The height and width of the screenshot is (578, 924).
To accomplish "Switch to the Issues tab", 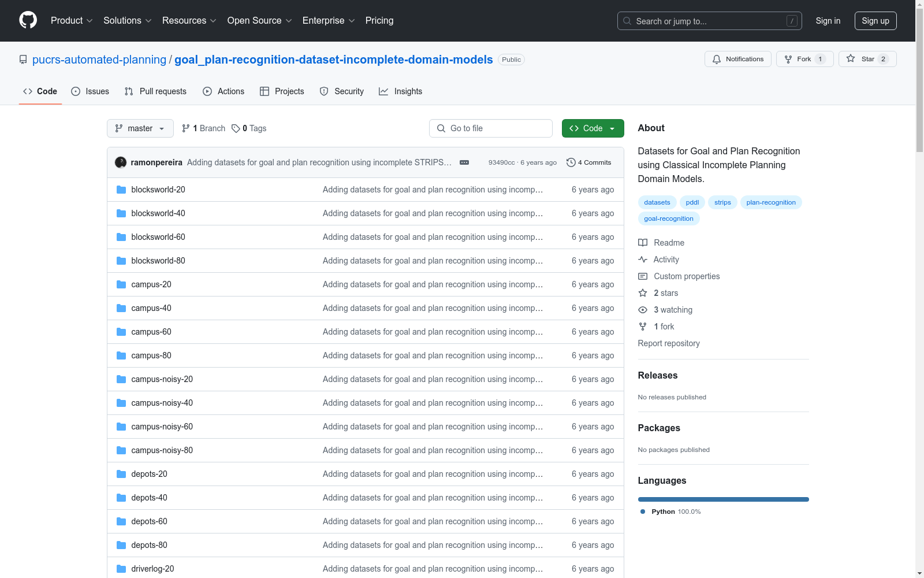I will click(x=90, y=91).
